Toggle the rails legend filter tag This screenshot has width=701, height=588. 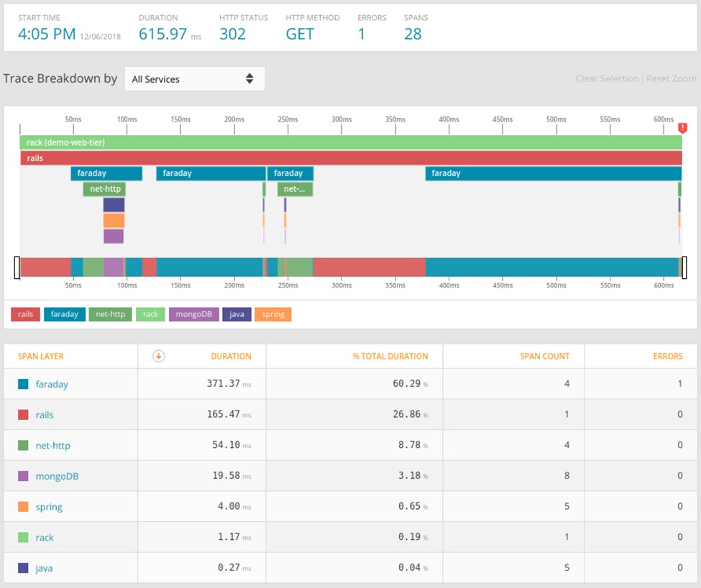(25, 314)
